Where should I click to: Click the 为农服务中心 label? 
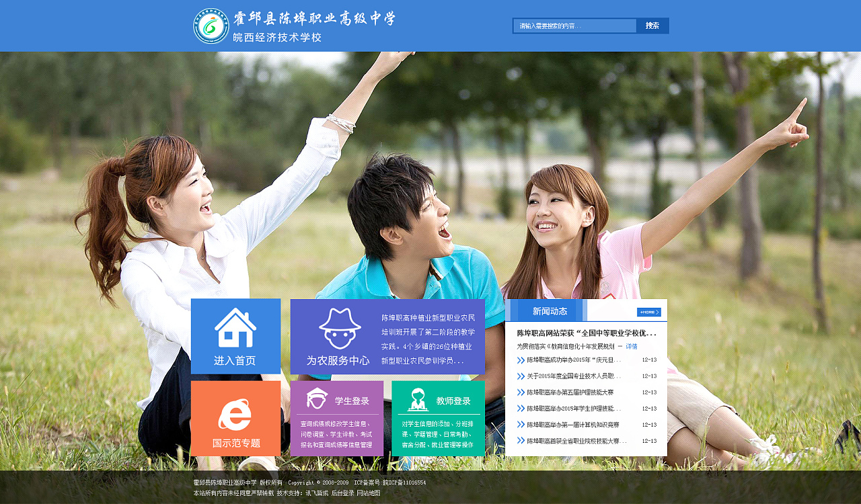click(338, 361)
